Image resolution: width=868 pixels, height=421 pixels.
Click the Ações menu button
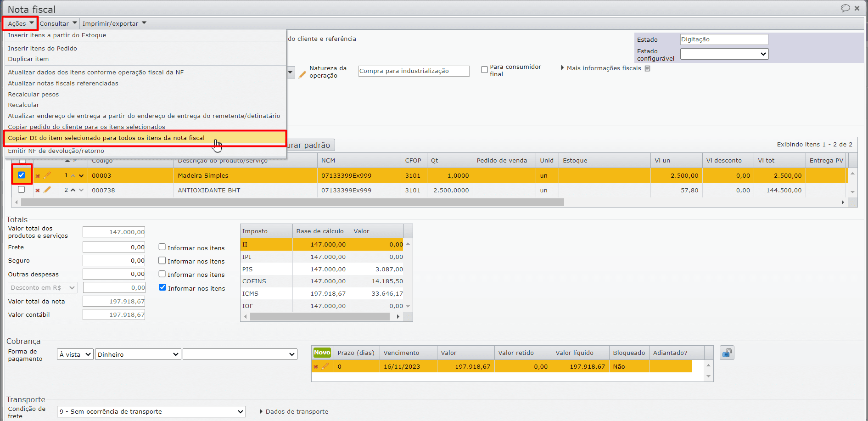click(21, 23)
